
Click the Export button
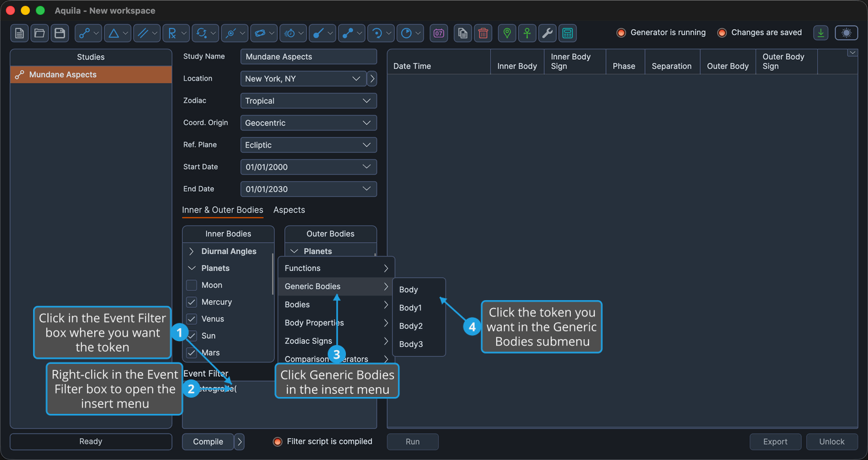click(776, 442)
